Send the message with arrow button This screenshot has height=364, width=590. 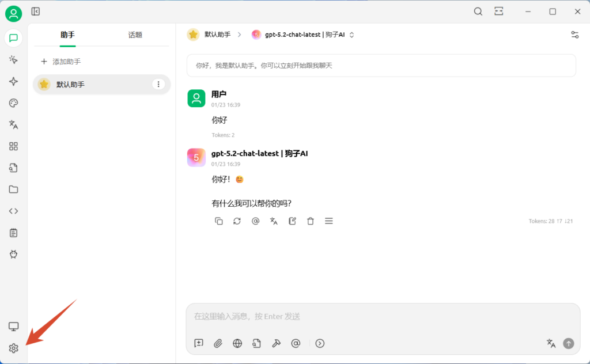[569, 343]
